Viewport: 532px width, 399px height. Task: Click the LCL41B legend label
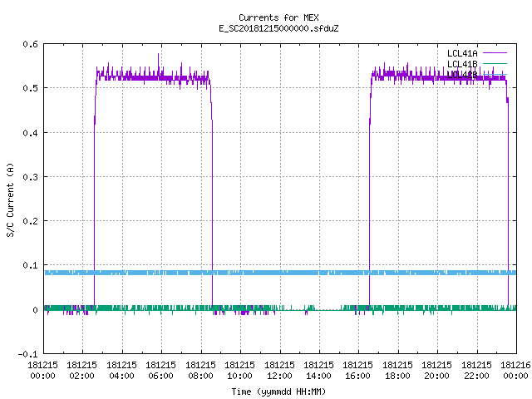[x=462, y=64]
